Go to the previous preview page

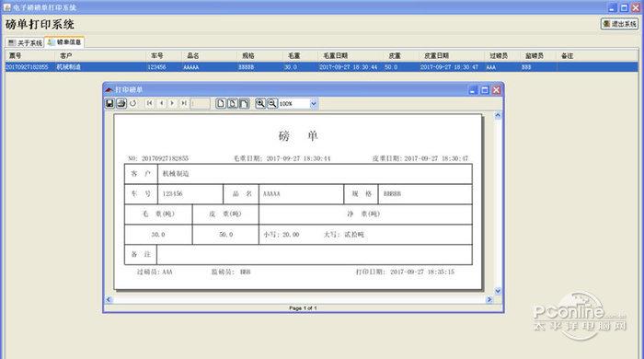(161, 103)
